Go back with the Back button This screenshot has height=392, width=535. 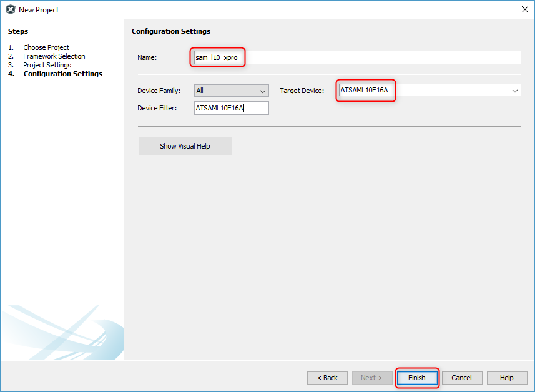click(327, 378)
